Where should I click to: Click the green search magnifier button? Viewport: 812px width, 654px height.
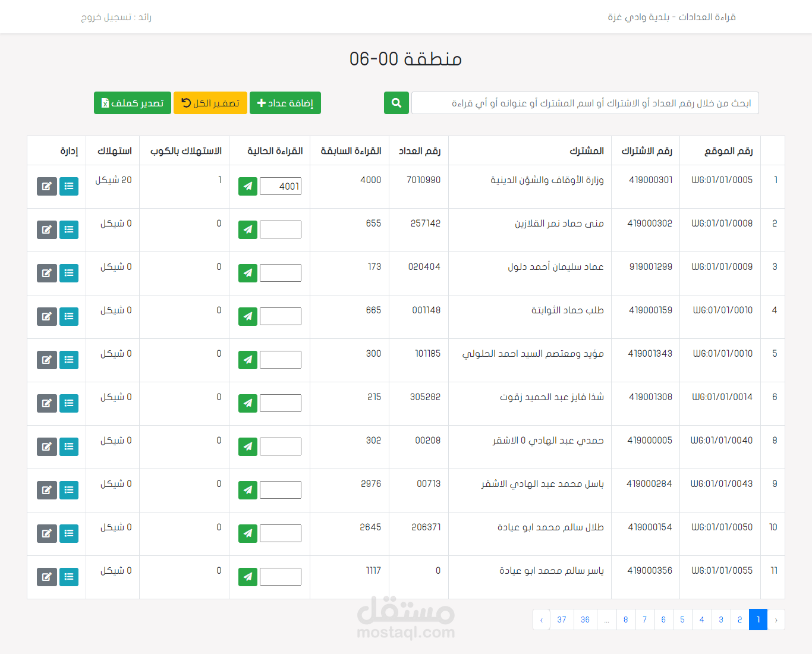396,103
